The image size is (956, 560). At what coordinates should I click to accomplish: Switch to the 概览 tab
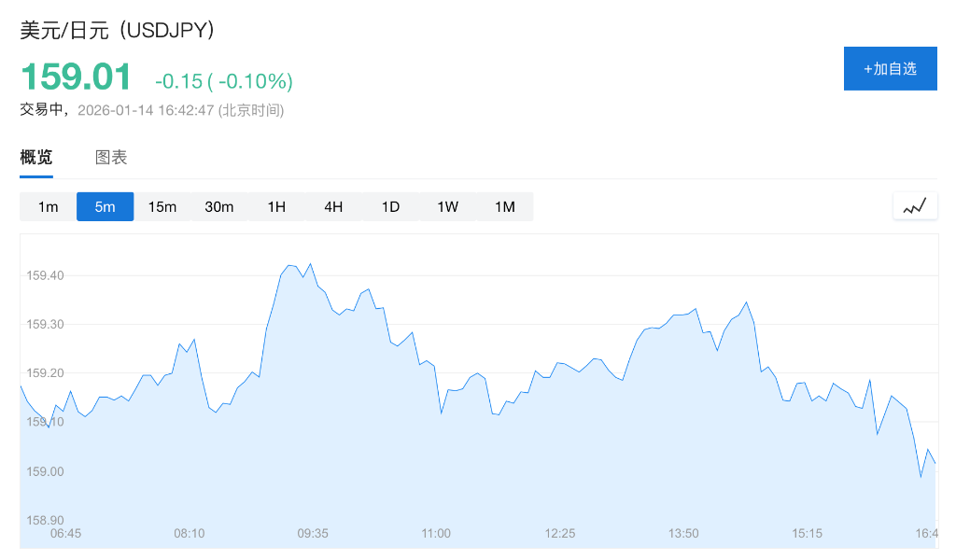click(x=36, y=158)
